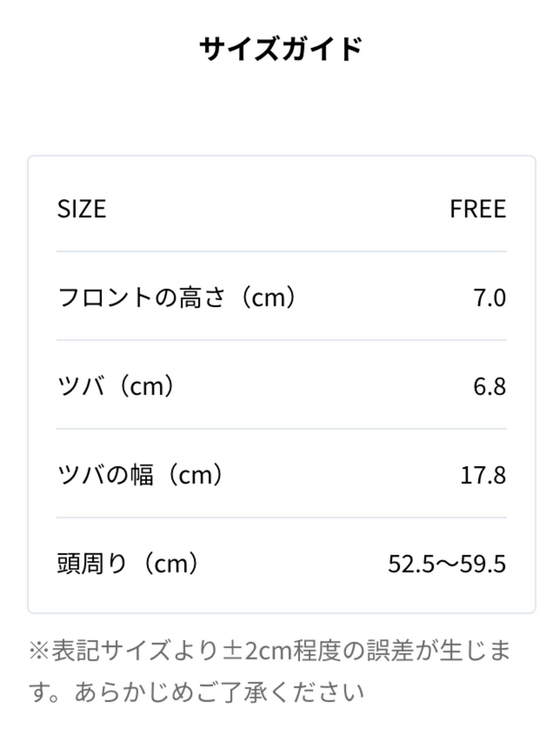Click the 6.8 brim value
This screenshot has width=560, height=735.
(x=489, y=386)
